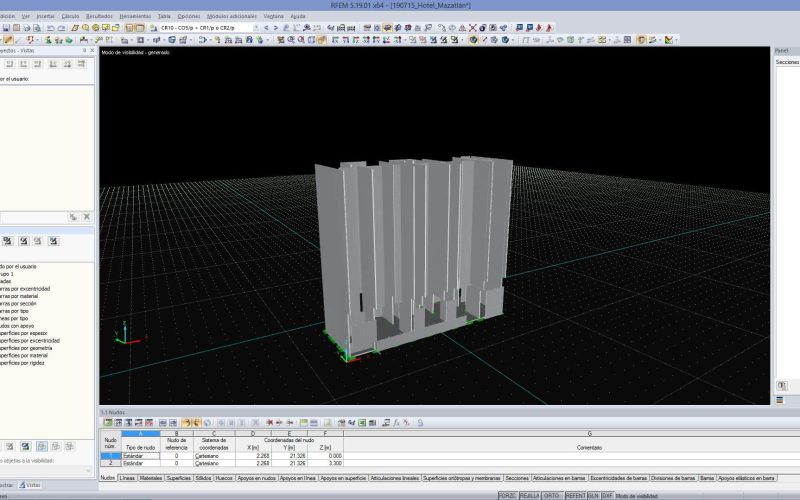Image resolution: width=800 pixels, height=500 pixels.
Task: Click the icon at bottom of right Panel
Action: pyautogui.click(x=782, y=386)
